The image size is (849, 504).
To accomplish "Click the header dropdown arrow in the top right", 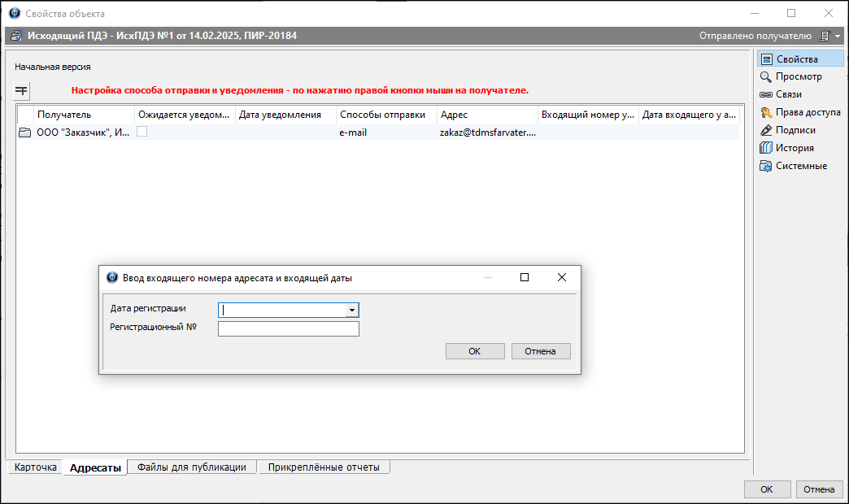I will pos(838,36).
